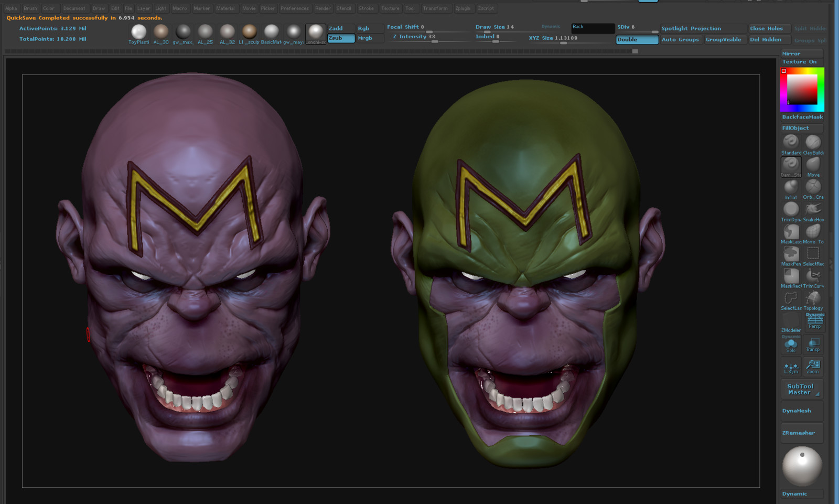Screen dimensions: 839x504
Task: Select the Move Topological brush
Action: pos(813,233)
